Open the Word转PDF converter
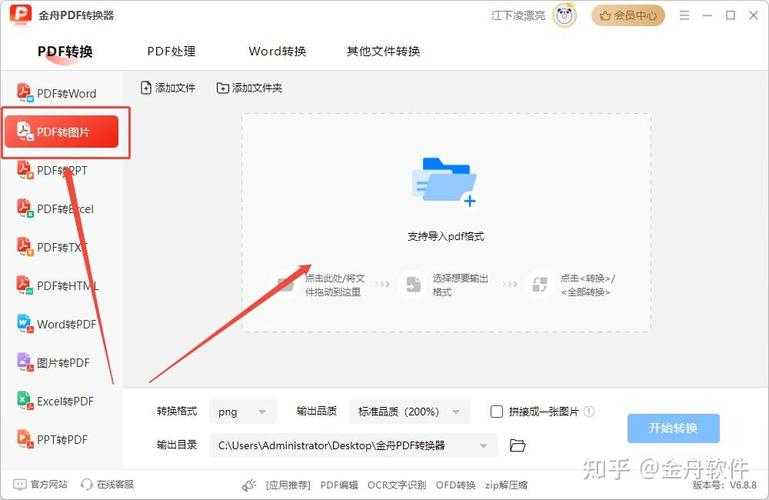This screenshot has height=500, width=769. (x=60, y=324)
